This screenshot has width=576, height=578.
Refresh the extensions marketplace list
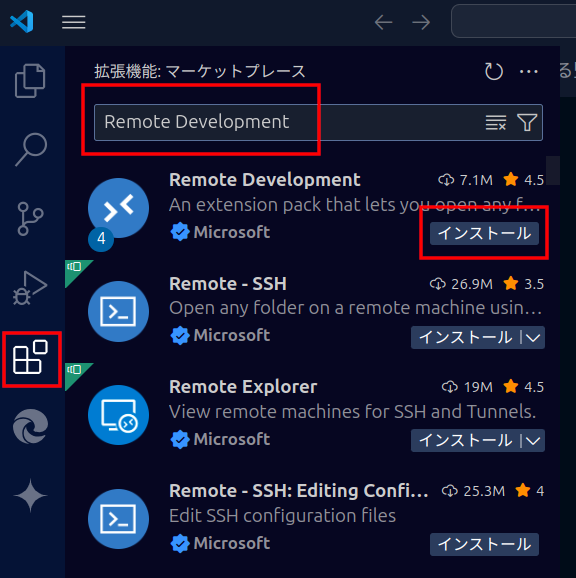[494, 71]
